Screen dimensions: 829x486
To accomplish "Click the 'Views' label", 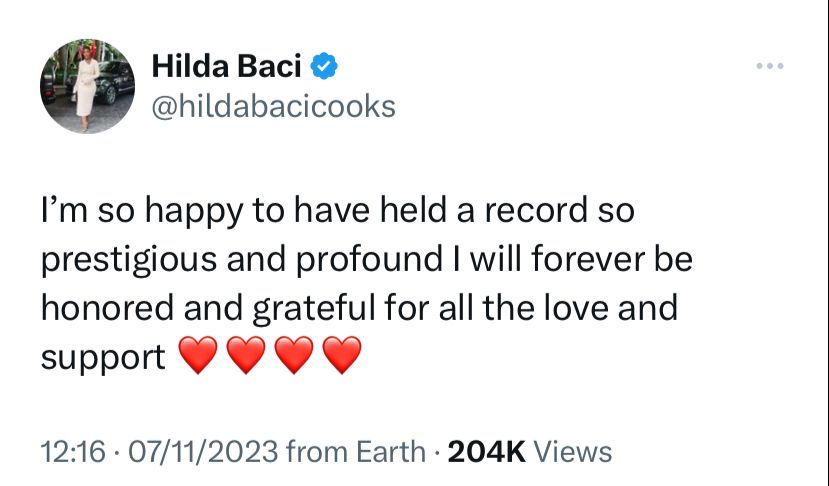I will [x=573, y=452].
